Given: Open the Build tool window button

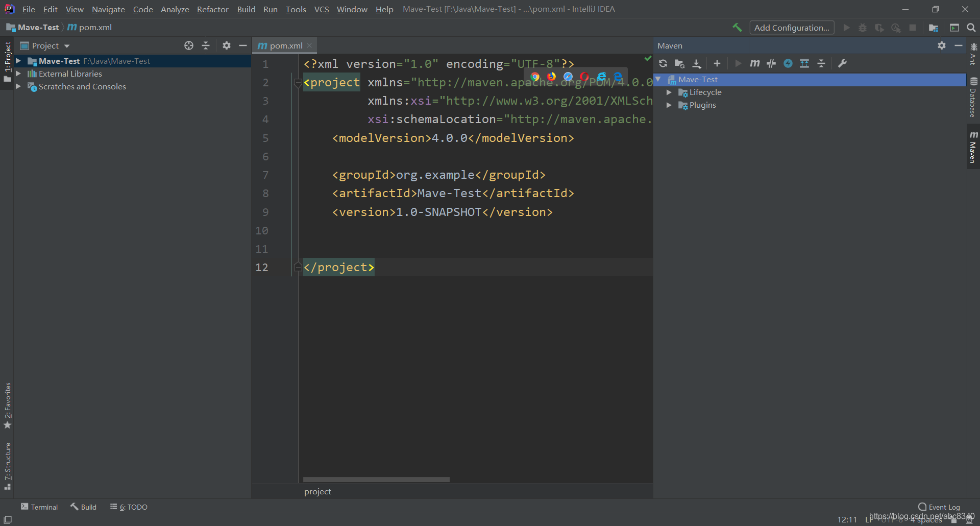Looking at the screenshot, I should tap(84, 507).
